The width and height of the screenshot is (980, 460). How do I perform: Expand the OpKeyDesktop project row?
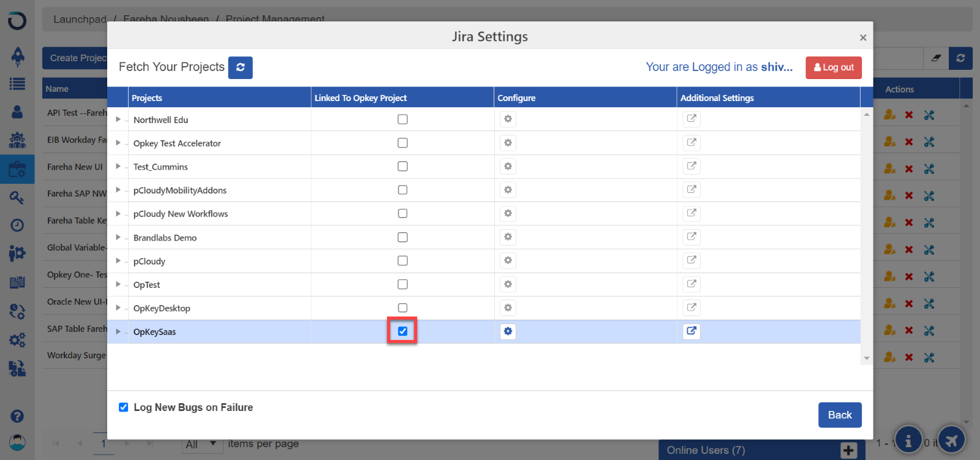click(118, 307)
